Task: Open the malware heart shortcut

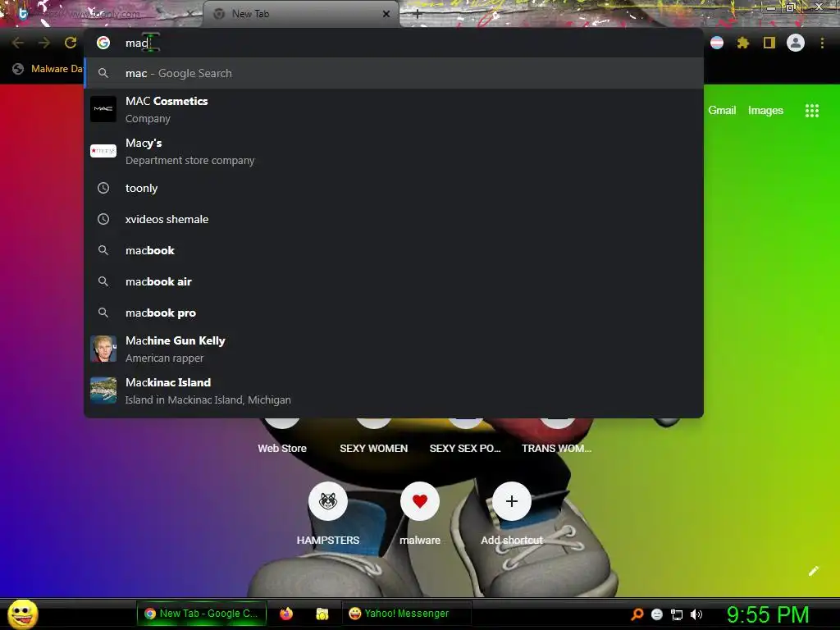Action: pos(420,501)
